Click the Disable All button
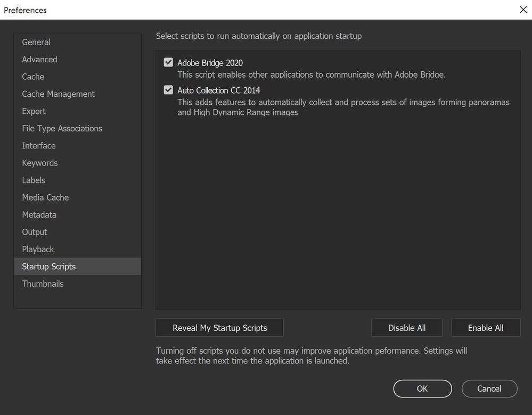Viewport: 532px width, 415px height. (x=407, y=328)
